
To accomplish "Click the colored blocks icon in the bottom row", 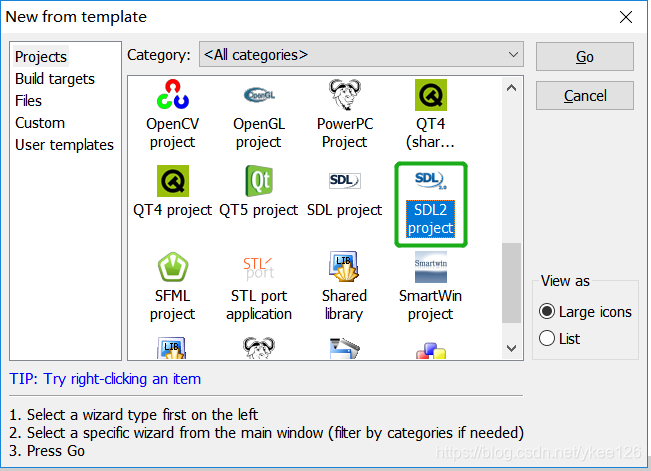I will tap(431, 350).
